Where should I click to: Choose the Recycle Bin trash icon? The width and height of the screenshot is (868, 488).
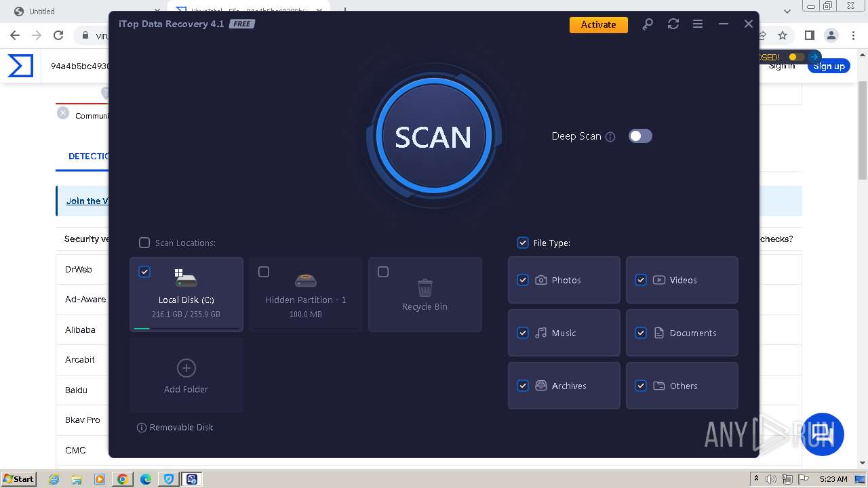(425, 288)
